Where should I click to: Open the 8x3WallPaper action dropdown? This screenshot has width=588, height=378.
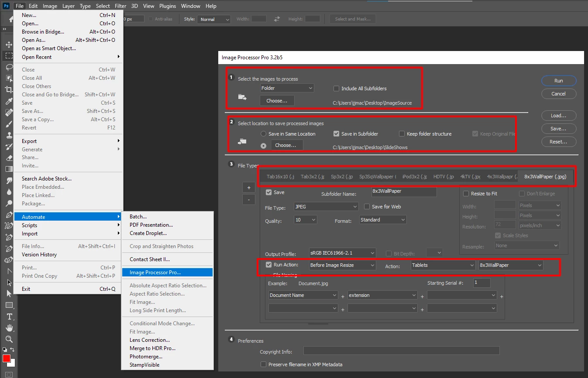point(511,265)
